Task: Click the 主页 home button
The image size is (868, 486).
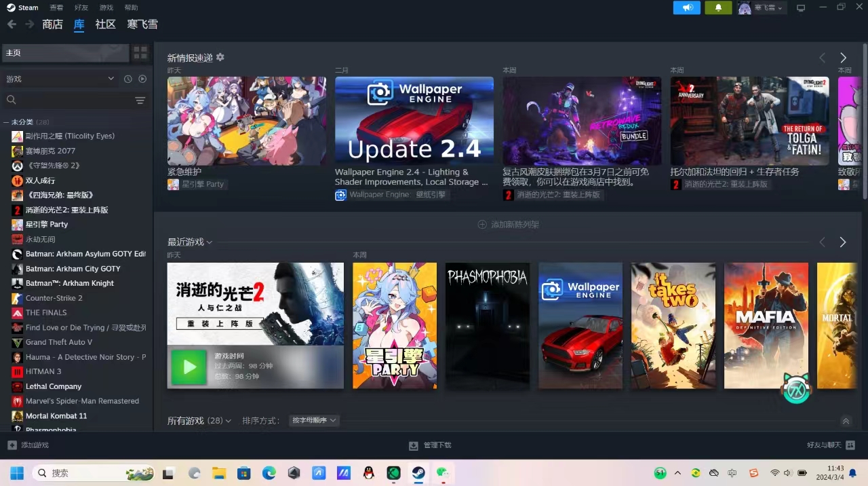Action: [x=65, y=53]
